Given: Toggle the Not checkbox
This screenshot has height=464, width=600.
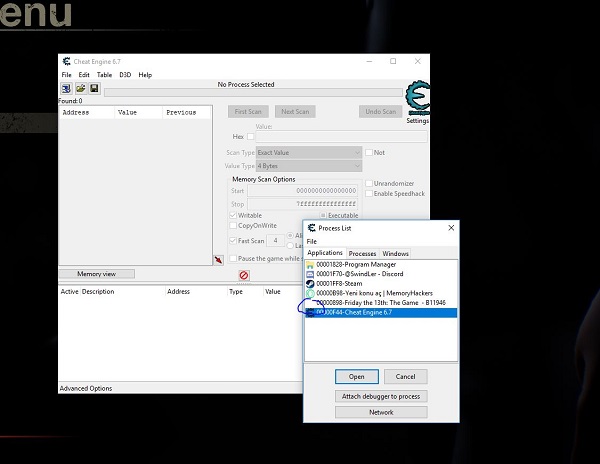Looking at the screenshot, I should pos(369,153).
